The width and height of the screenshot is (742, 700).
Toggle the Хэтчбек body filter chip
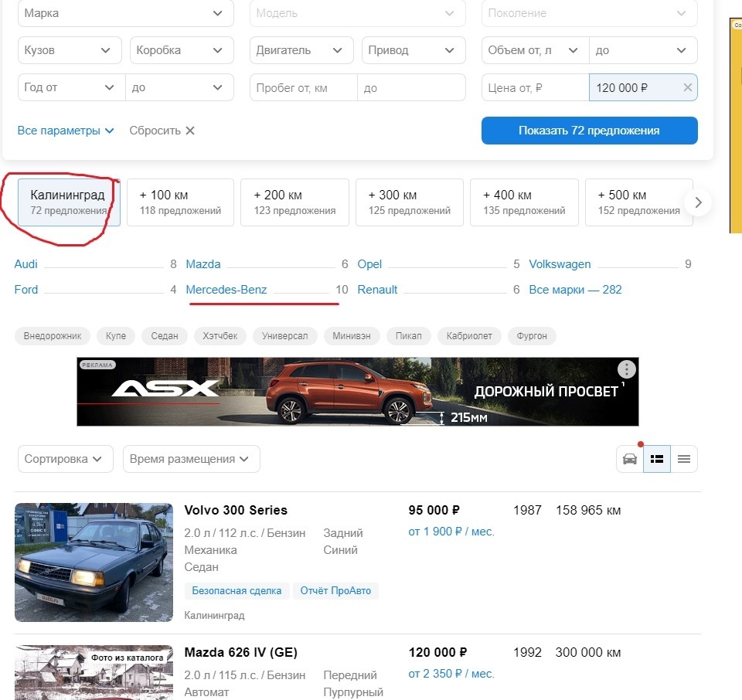tap(220, 336)
